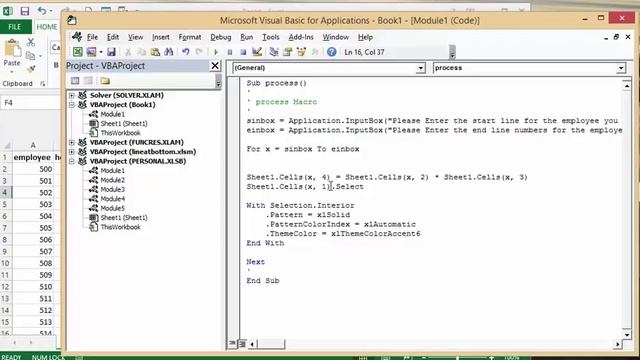The image size is (640, 360).
Task: Click the View Object icon in Project panel
Action: click(88, 80)
